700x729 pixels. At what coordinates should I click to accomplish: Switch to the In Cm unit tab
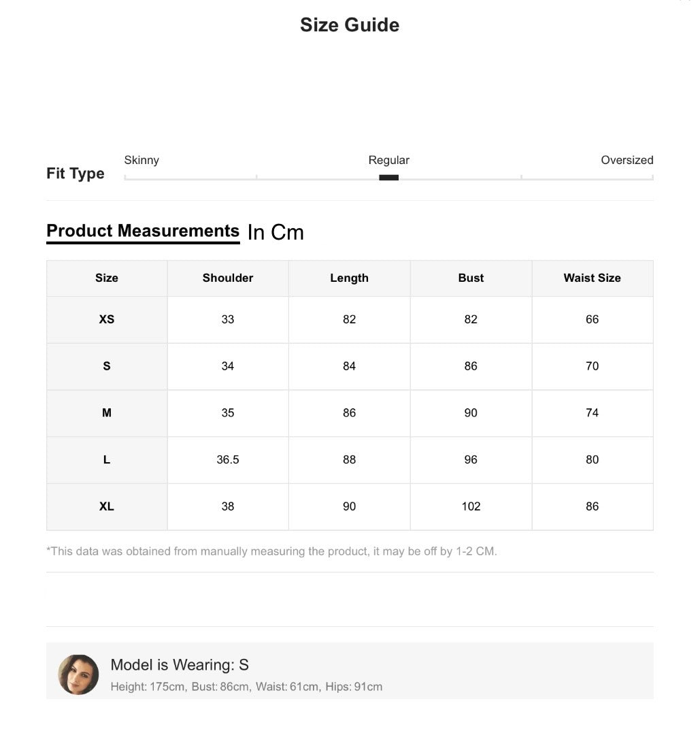click(276, 232)
